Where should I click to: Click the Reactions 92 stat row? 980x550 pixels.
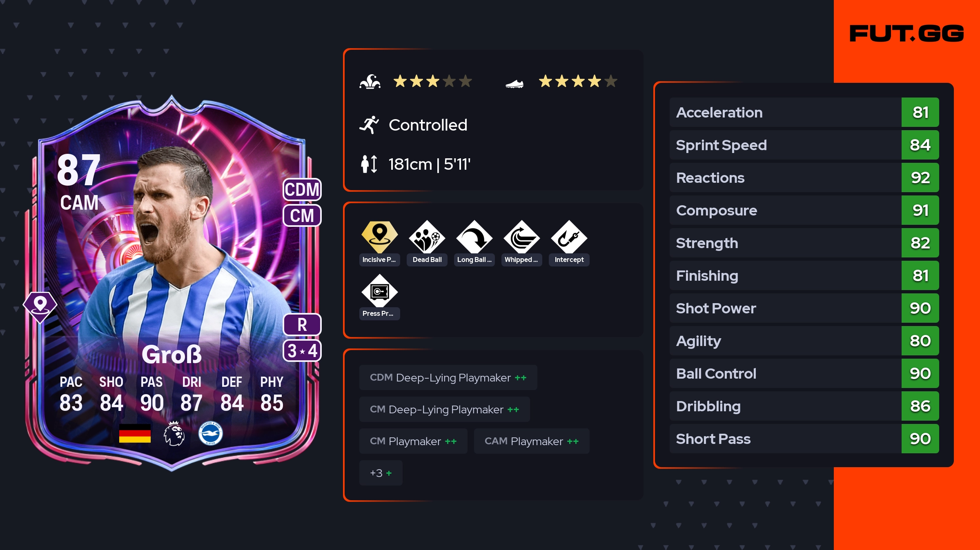(x=804, y=177)
